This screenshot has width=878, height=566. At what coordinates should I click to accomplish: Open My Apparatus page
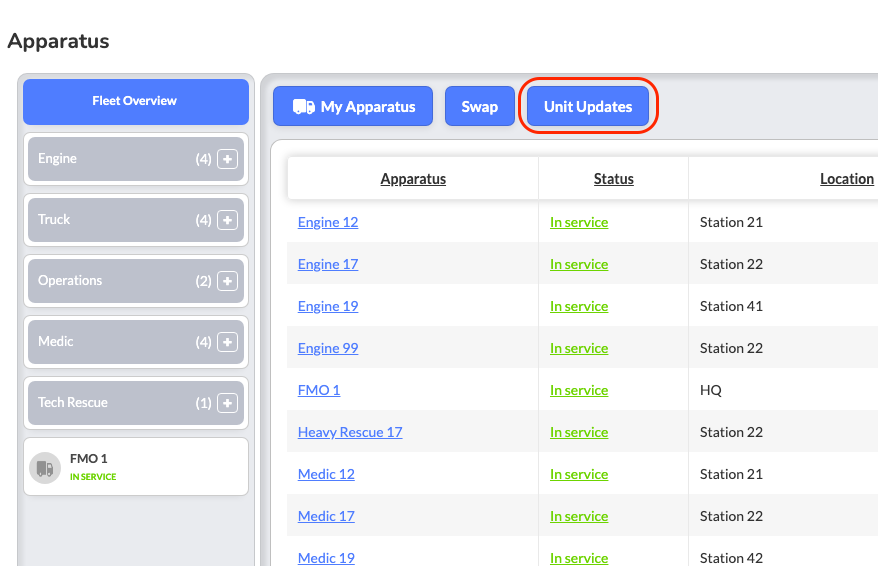[x=353, y=106]
